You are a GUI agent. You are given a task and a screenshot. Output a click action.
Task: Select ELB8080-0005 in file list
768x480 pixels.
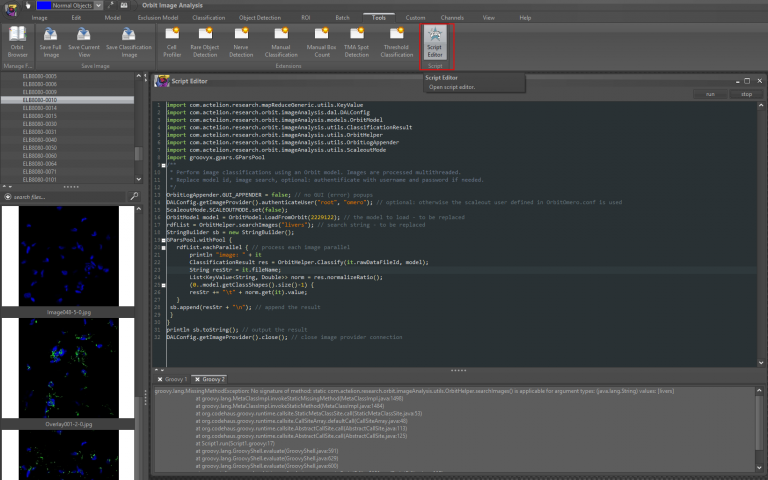(x=40, y=76)
